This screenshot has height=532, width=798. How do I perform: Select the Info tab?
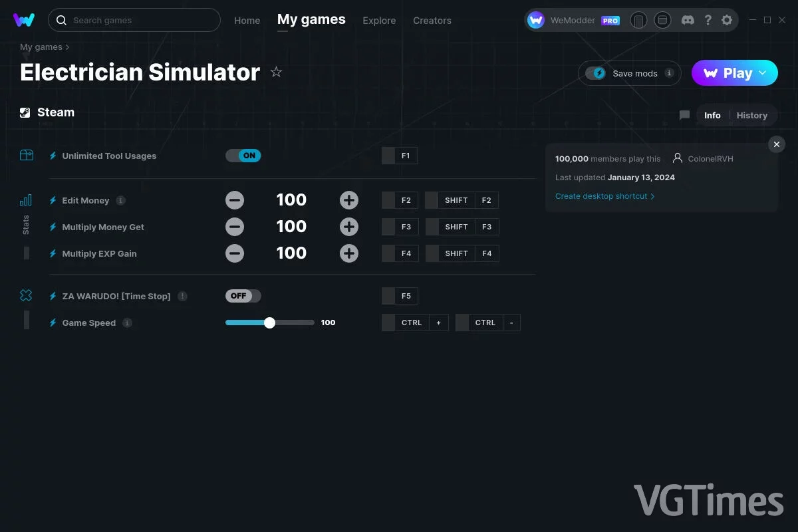coord(712,115)
